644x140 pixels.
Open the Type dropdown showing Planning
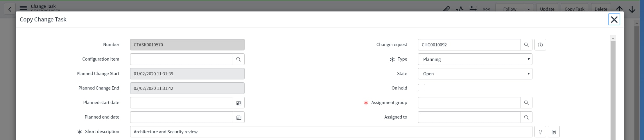pos(475,59)
